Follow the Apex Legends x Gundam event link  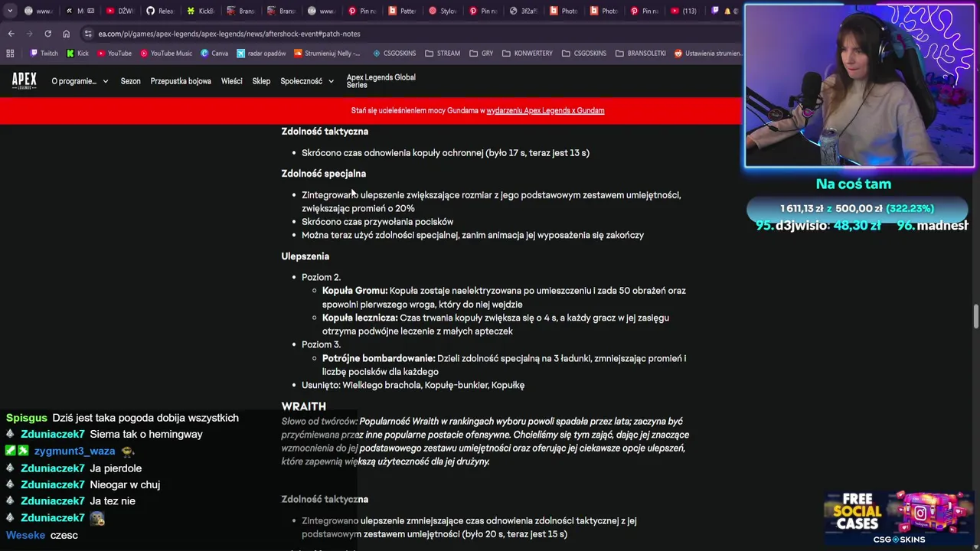click(x=545, y=110)
